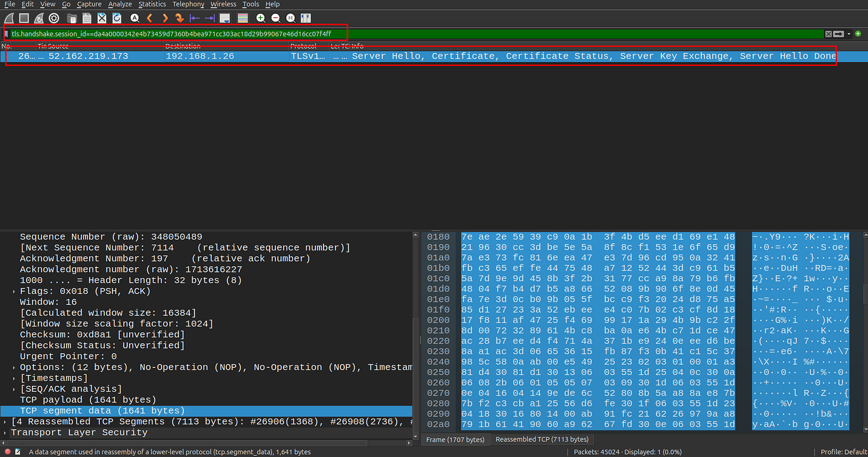Start capture with the shark fin icon
868x457 pixels.
point(9,19)
